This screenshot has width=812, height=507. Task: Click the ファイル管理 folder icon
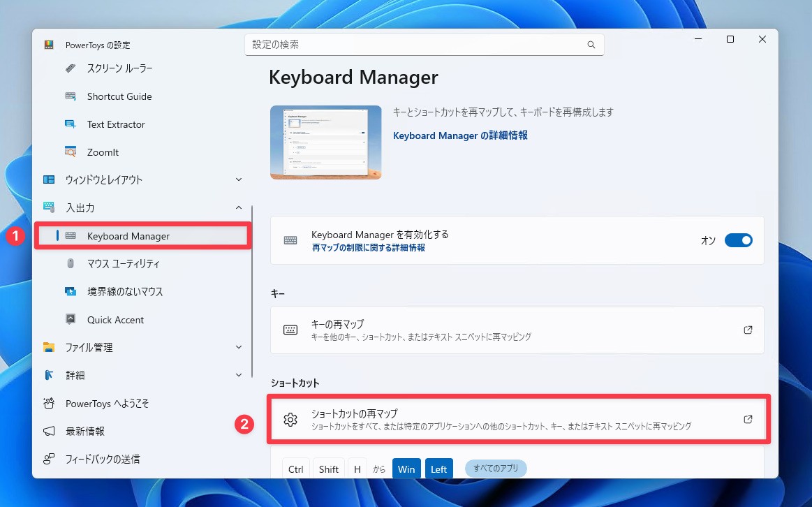pos(49,347)
